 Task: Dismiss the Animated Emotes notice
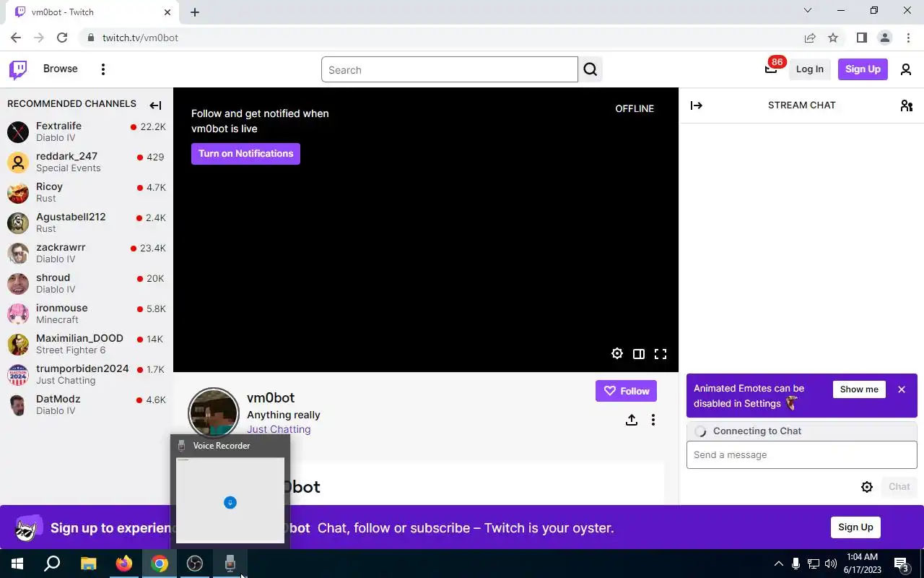[x=902, y=389]
